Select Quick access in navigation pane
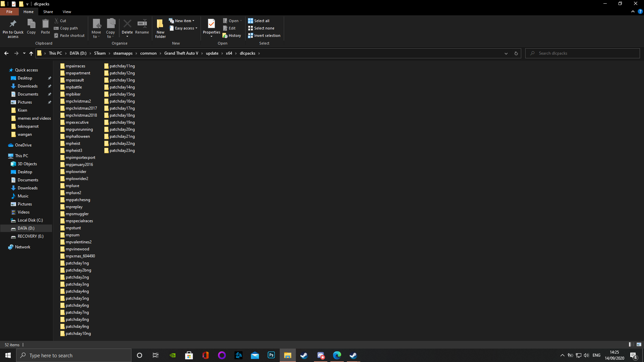Screen dimensions: 644x362 coord(26,70)
